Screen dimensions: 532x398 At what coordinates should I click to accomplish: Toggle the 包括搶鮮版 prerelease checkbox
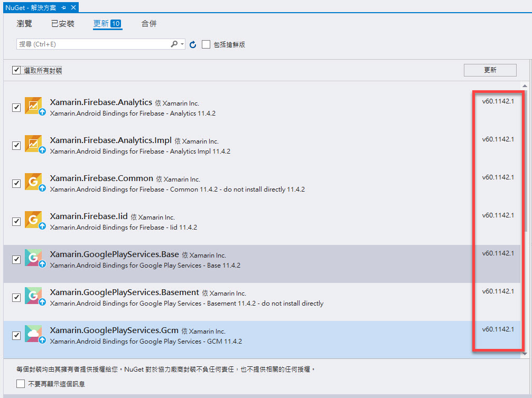pos(206,44)
